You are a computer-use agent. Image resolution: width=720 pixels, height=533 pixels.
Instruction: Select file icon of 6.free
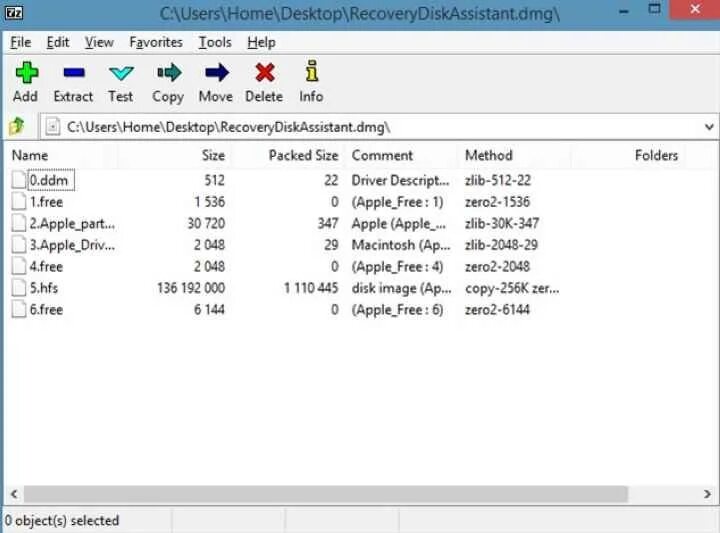[19, 309]
